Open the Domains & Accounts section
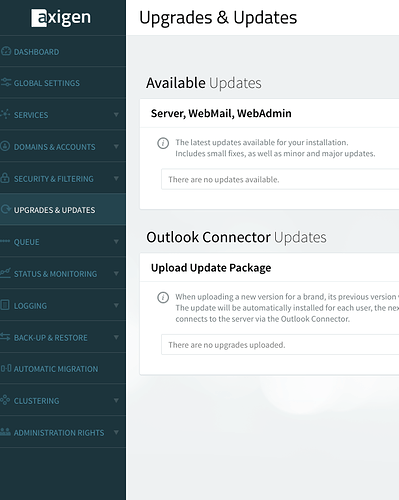Screen dimensions: 399x500 [63, 147]
